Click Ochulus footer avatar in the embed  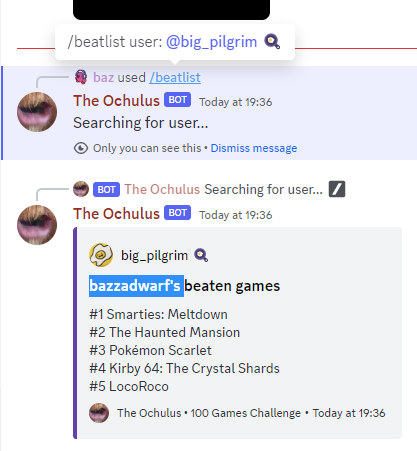coord(99,413)
